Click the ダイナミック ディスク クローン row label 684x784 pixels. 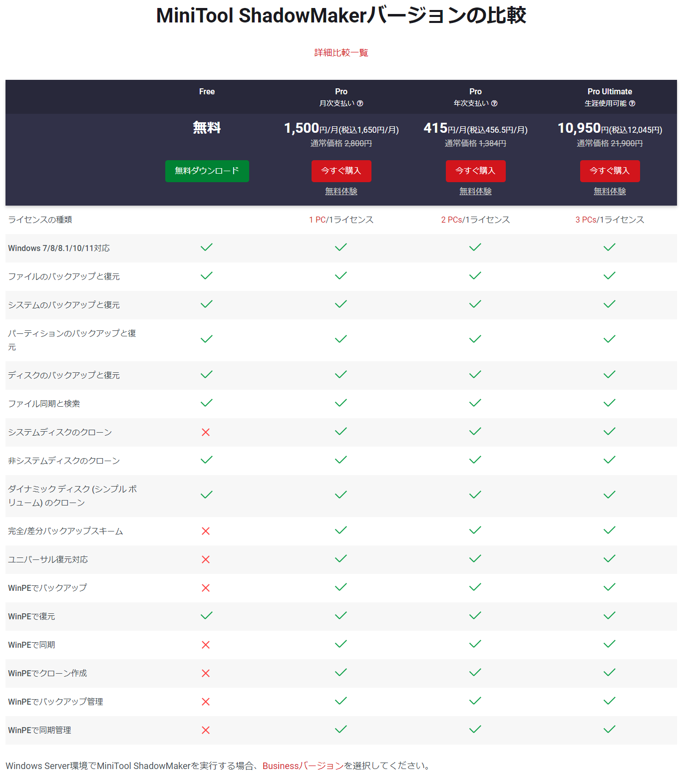[72, 496]
